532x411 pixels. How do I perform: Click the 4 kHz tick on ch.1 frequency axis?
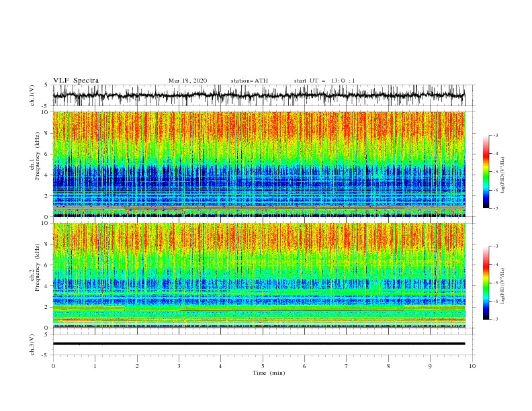(48, 175)
